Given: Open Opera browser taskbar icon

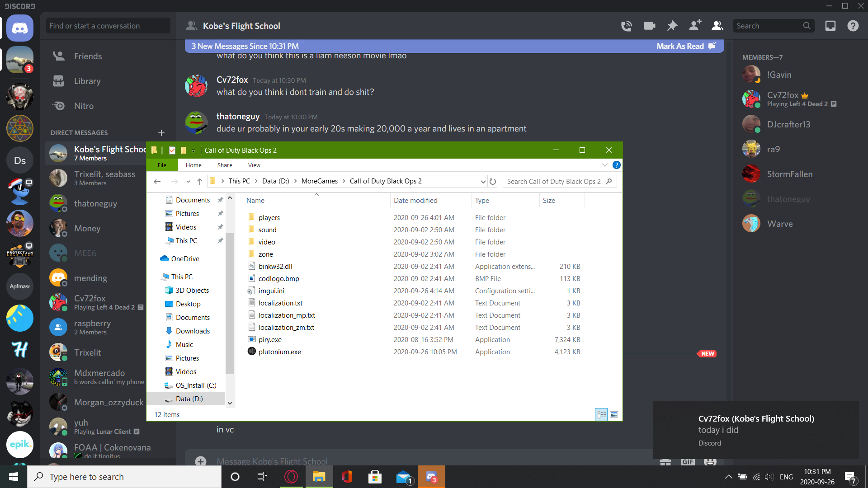Looking at the screenshot, I should [x=291, y=477].
